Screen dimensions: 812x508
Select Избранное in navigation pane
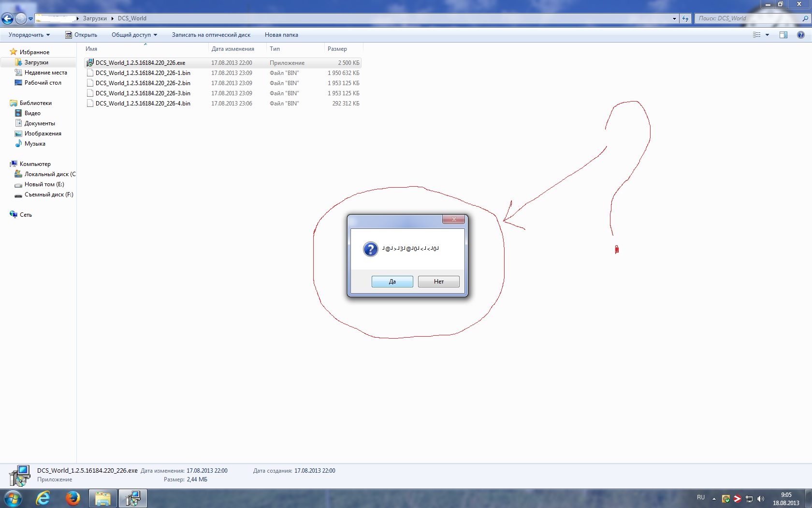(30, 52)
